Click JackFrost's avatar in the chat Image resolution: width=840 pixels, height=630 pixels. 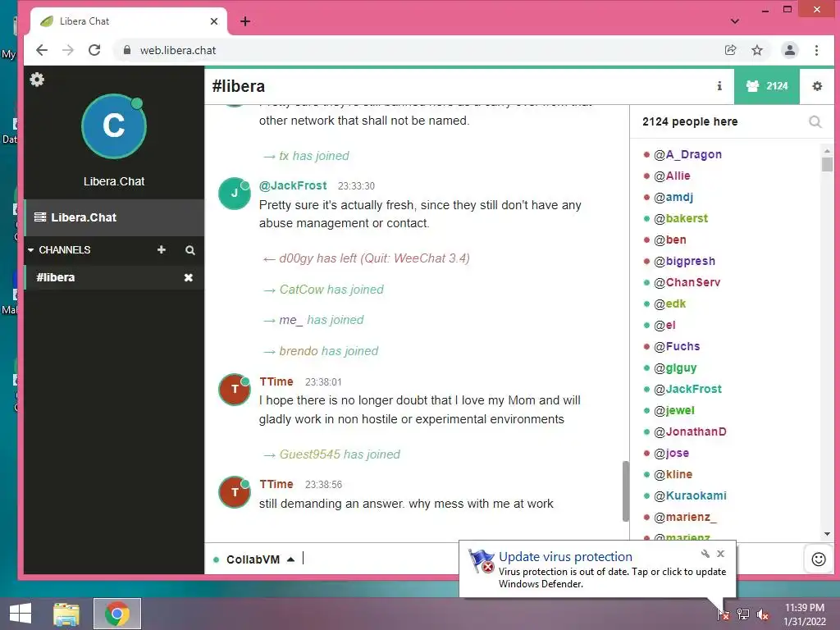234,194
